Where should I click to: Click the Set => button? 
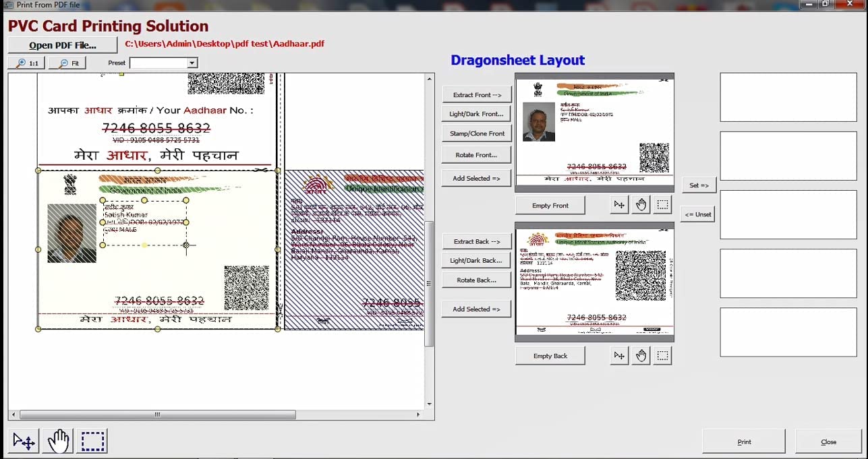tap(699, 185)
